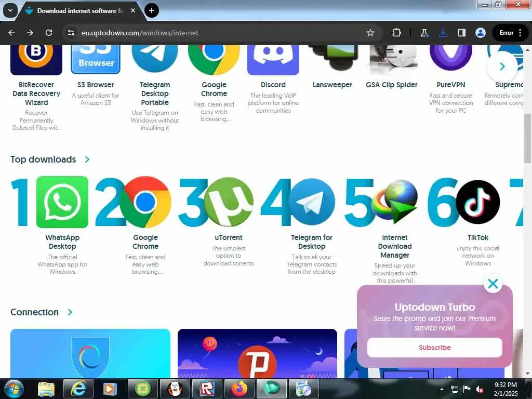532x399 pixels.
Task: Open the Windows Start menu orb
Action: pyautogui.click(x=13, y=389)
